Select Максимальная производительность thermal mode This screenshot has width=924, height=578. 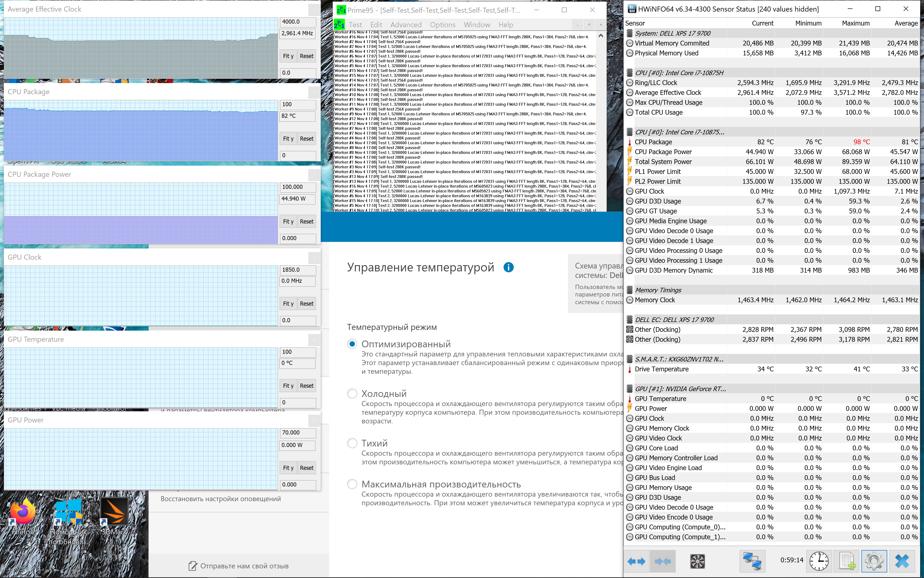point(352,484)
